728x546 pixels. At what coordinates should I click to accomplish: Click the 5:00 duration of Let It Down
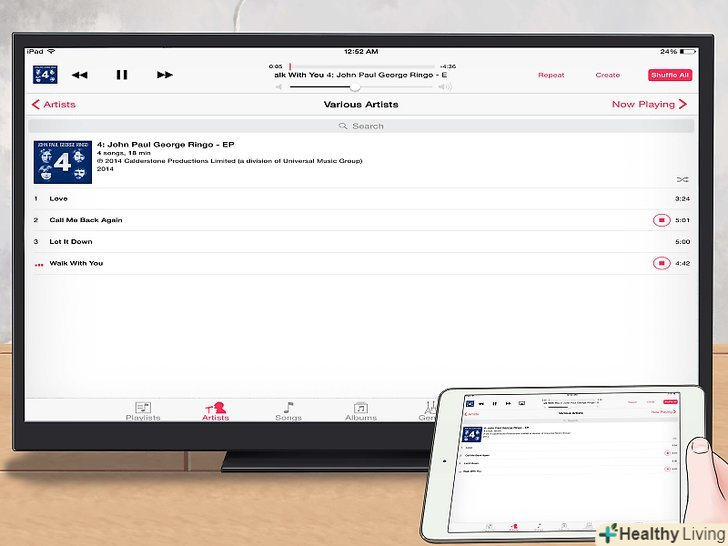pyautogui.click(x=682, y=241)
